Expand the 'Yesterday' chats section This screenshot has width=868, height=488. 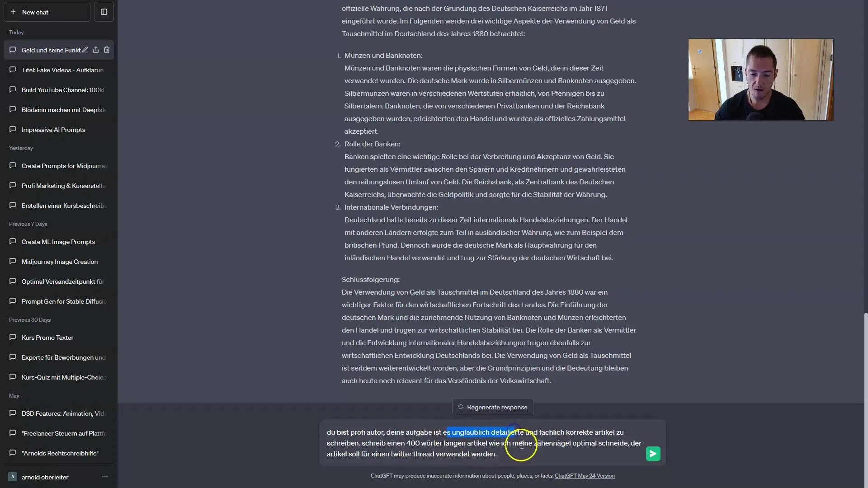20,148
